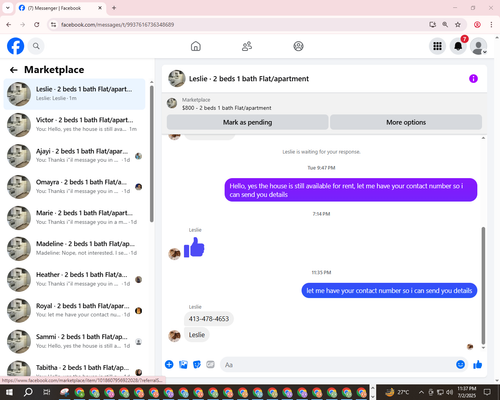
Task: Click the 'Hello, yes the house' message bubble
Action: click(x=351, y=190)
